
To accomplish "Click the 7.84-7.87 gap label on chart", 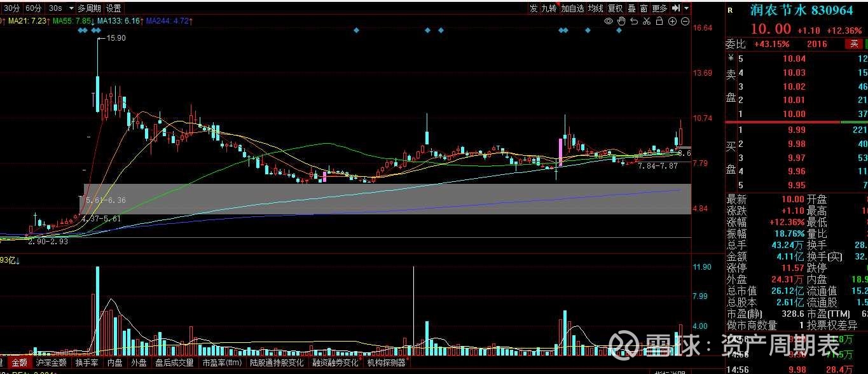I will click(658, 165).
